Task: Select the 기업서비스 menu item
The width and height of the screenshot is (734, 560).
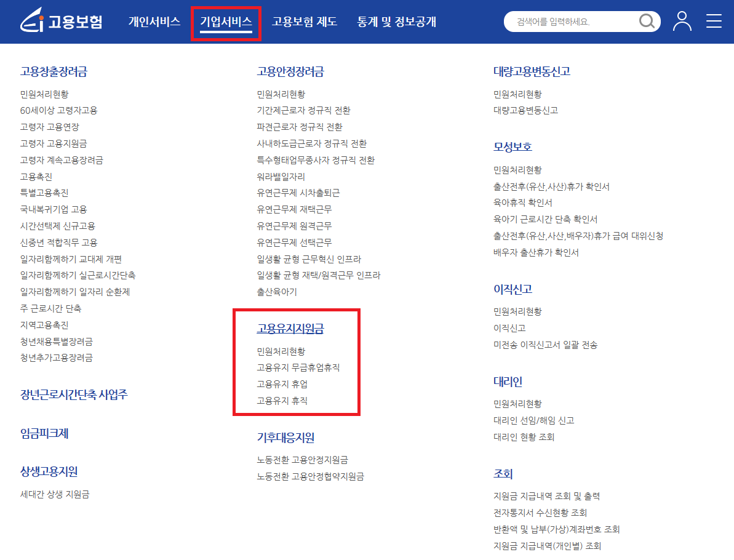Action: (226, 21)
